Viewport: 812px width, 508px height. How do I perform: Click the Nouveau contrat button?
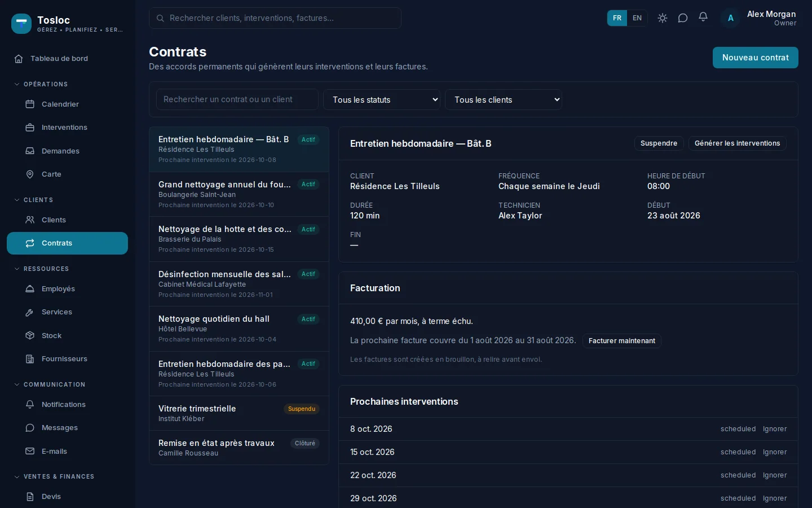pos(756,58)
